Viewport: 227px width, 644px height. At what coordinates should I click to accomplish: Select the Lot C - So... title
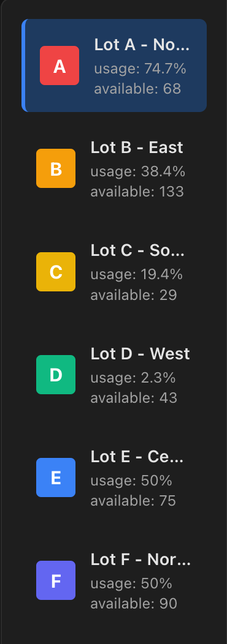pyautogui.click(x=137, y=250)
